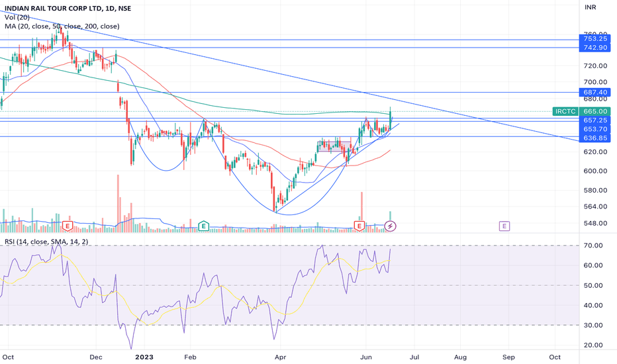Select the 636.85 price level label
617x364 pixels.
(x=595, y=138)
